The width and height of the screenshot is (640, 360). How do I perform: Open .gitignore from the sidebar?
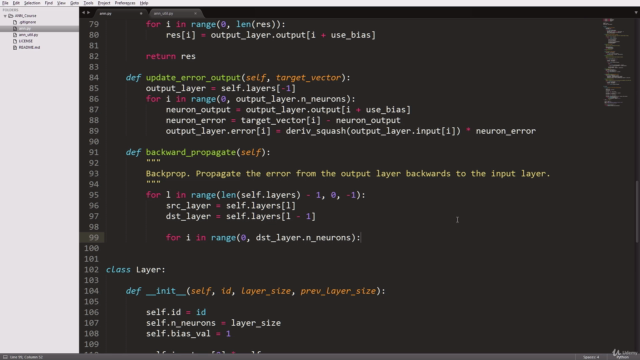tap(27, 22)
